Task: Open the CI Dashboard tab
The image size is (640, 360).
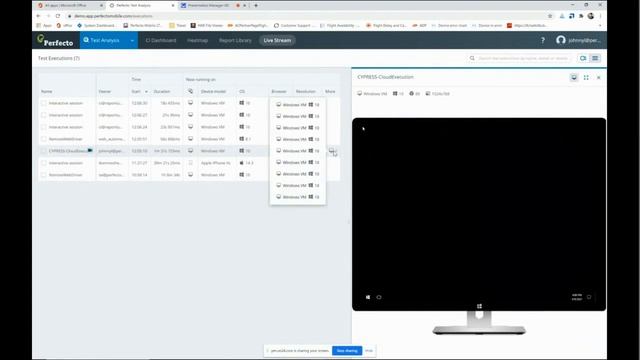Action: pyautogui.click(x=161, y=40)
